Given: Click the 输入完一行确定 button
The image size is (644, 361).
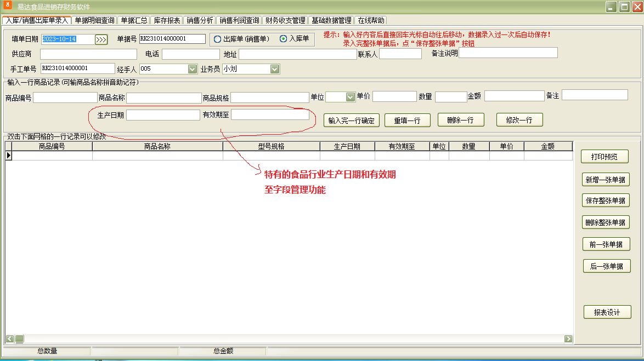Looking at the screenshot, I should pos(351,121).
